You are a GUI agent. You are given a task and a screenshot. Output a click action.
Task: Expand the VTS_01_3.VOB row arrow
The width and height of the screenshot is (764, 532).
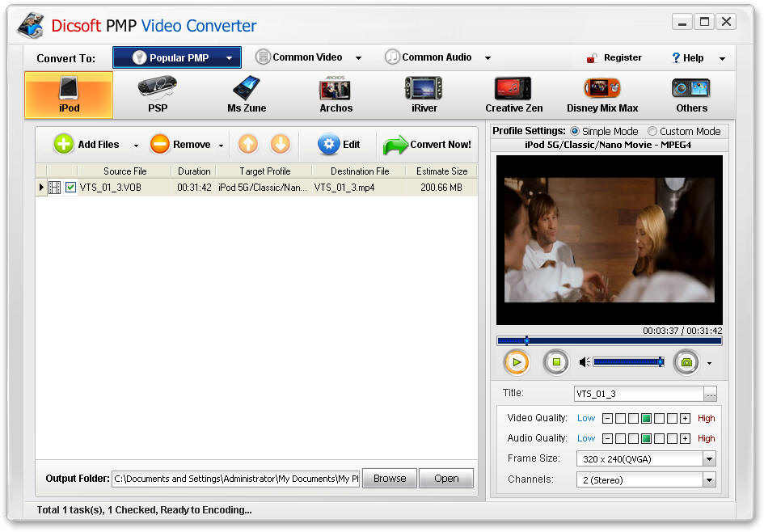click(x=41, y=187)
